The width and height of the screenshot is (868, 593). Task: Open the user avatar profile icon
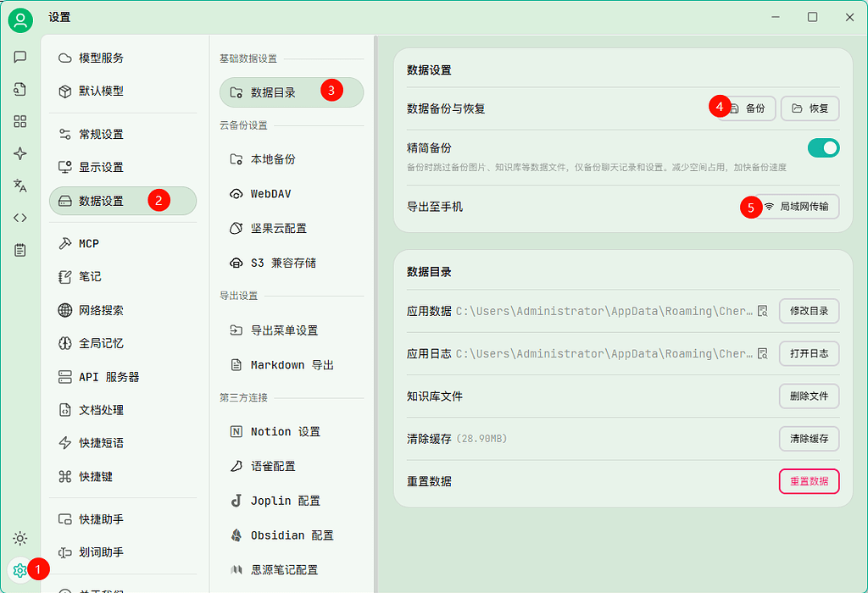point(20,20)
